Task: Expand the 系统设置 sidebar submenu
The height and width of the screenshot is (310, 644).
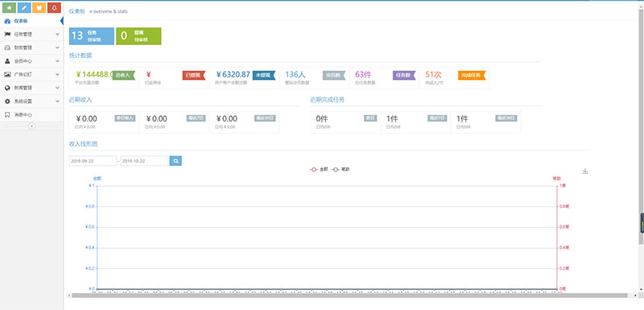Action: coord(31,101)
